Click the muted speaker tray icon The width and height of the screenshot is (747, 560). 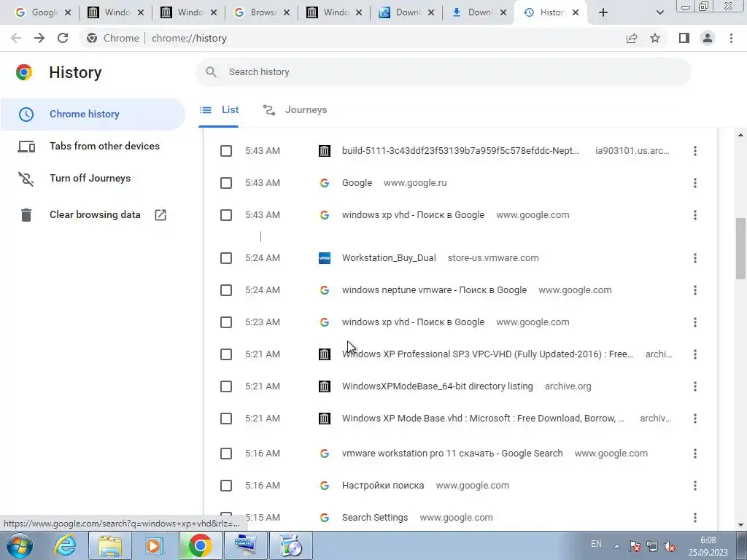click(670, 546)
